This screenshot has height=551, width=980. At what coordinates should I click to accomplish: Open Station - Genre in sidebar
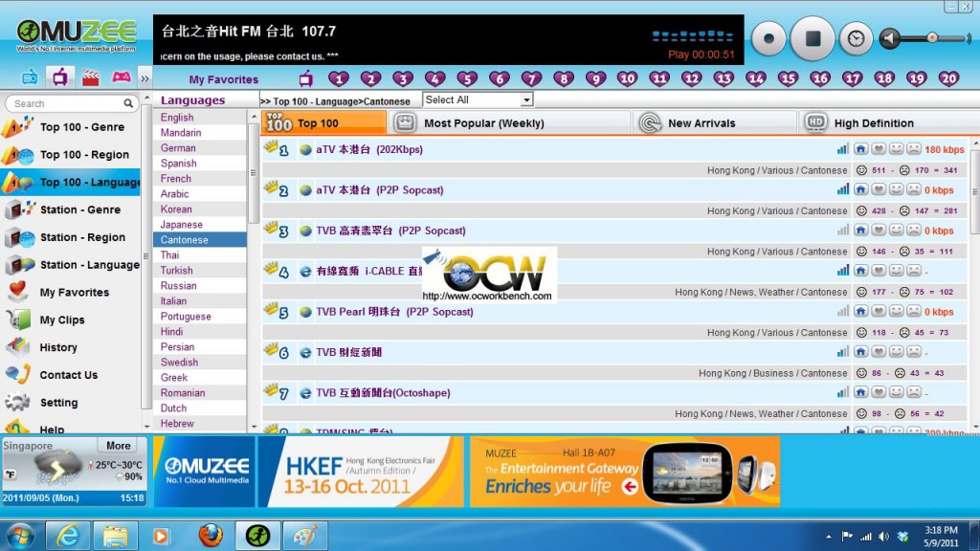pos(71,209)
